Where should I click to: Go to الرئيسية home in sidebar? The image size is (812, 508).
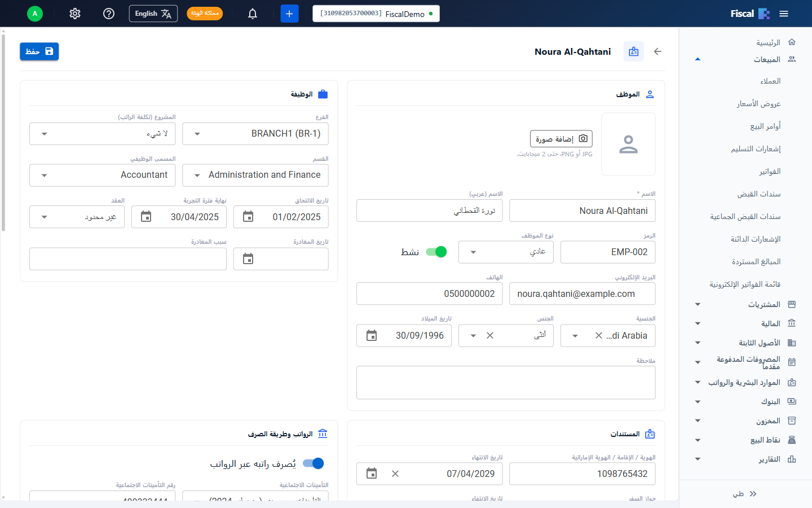(775, 42)
